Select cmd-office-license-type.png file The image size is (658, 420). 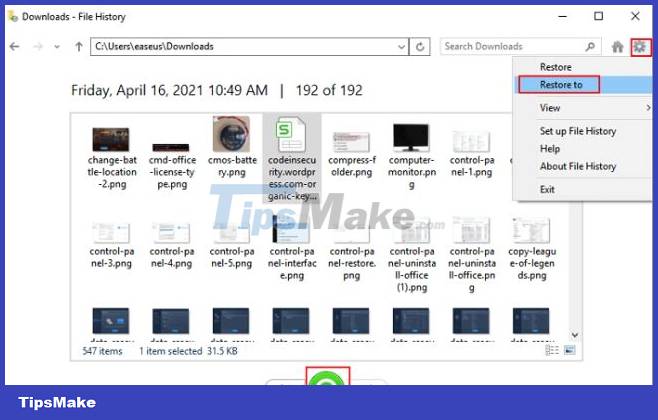[x=172, y=165]
